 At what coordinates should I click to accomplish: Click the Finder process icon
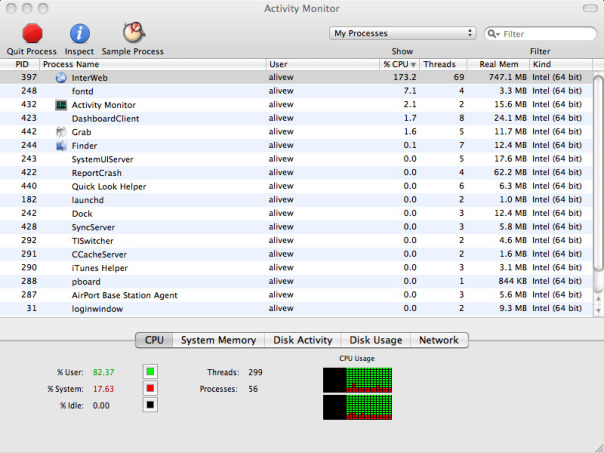(x=61, y=146)
